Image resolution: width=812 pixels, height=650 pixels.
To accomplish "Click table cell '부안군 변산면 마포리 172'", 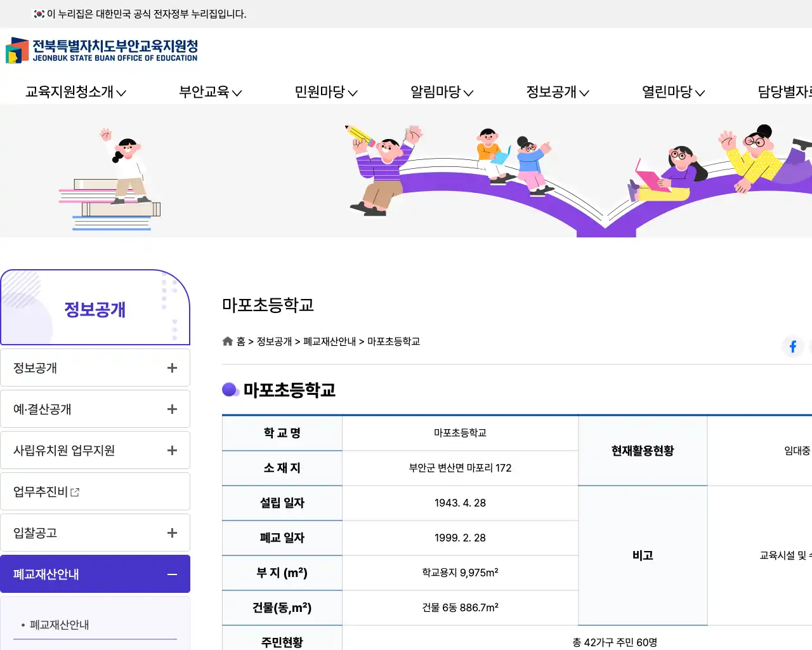I will 460,468.
